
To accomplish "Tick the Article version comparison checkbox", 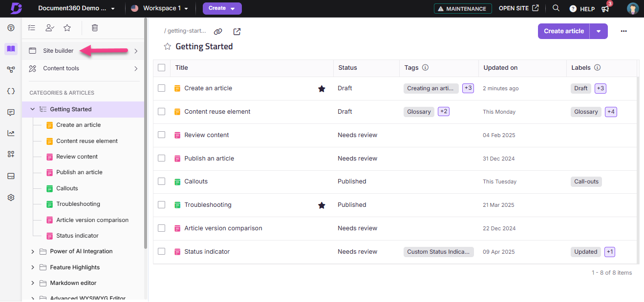I will 162,228.
